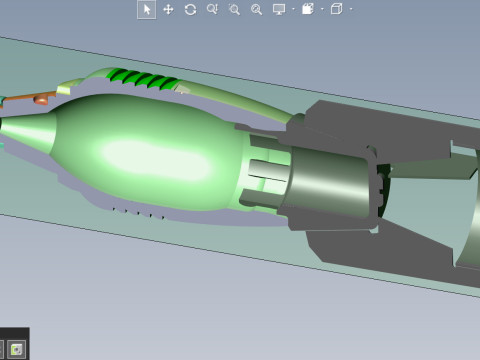Screen dimensions: 480x360
Task: Select the Rotate view tool
Action: pos(190,9)
